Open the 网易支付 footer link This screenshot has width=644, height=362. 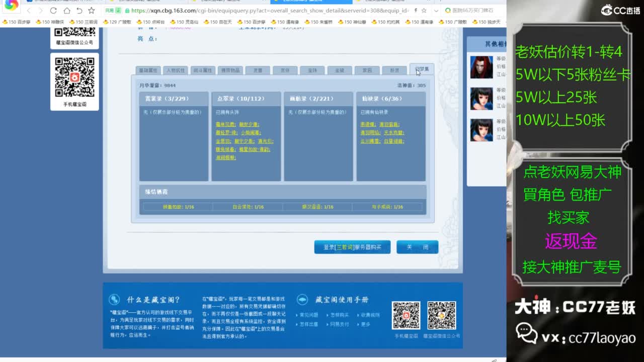click(339, 324)
